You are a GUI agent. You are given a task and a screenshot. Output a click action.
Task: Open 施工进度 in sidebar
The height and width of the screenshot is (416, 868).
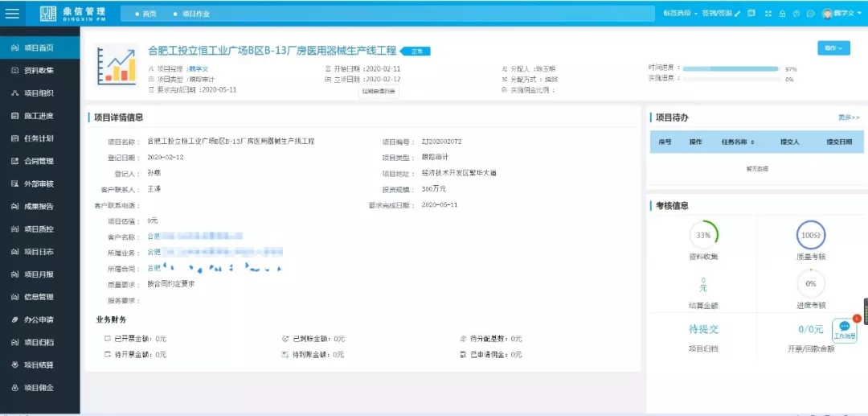(x=40, y=116)
